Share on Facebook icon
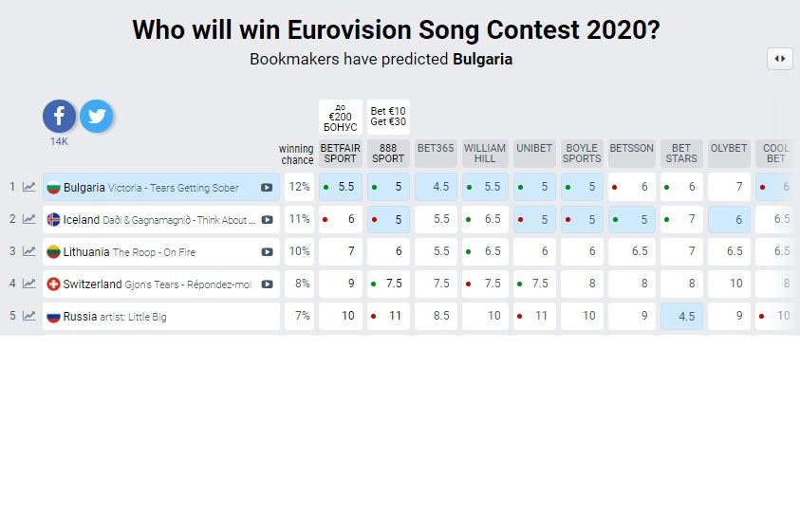 pyautogui.click(x=59, y=116)
